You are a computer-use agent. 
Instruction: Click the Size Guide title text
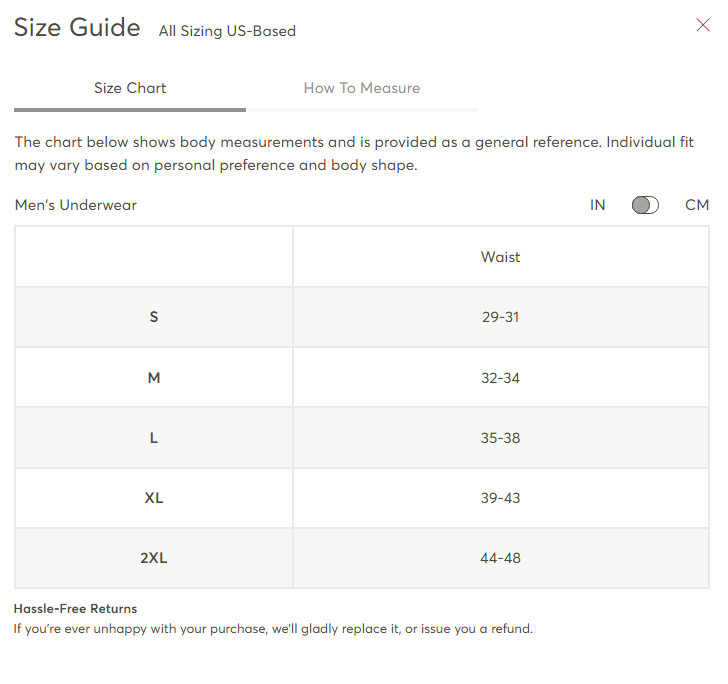[77, 27]
